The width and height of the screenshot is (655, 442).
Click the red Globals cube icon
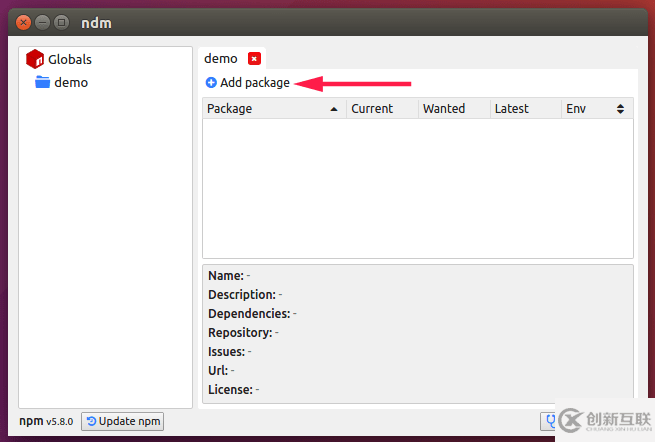[x=35, y=59]
